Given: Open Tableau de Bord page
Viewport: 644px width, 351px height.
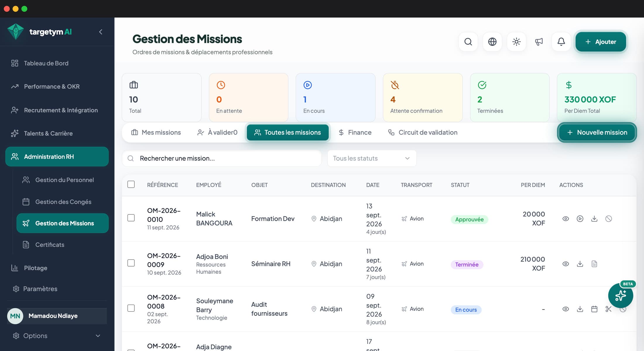Looking at the screenshot, I should point(57,63).
